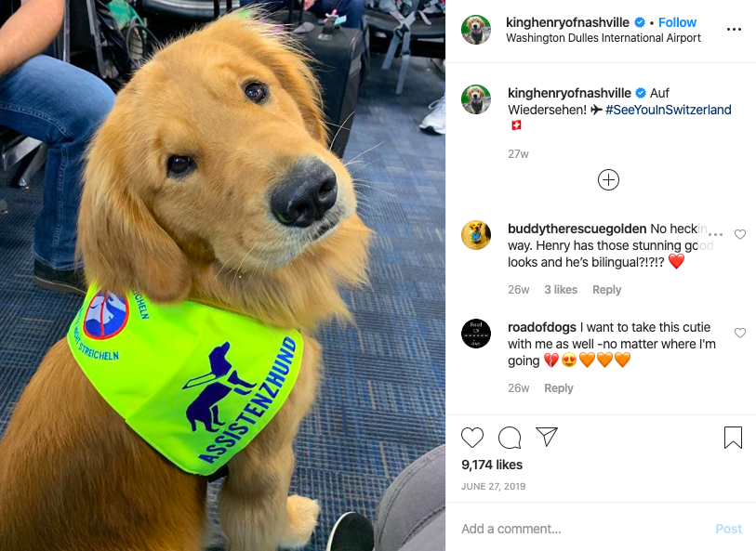Open the three-dot post options menu
This screenshot has width=756, height=551.
[734, 30]
